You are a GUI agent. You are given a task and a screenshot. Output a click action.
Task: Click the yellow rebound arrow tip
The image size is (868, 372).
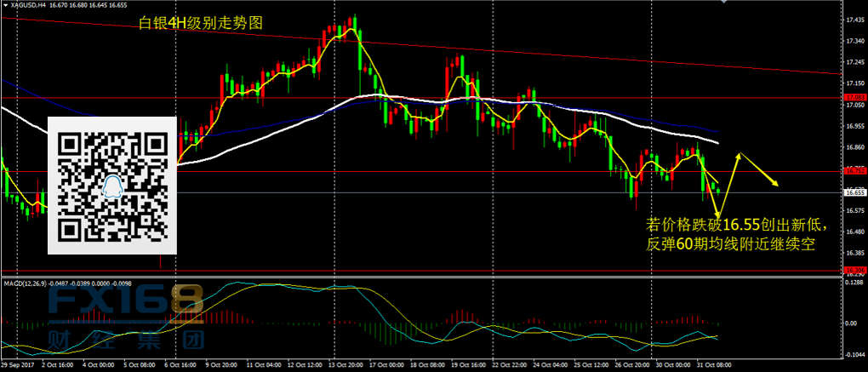point(739,153)
